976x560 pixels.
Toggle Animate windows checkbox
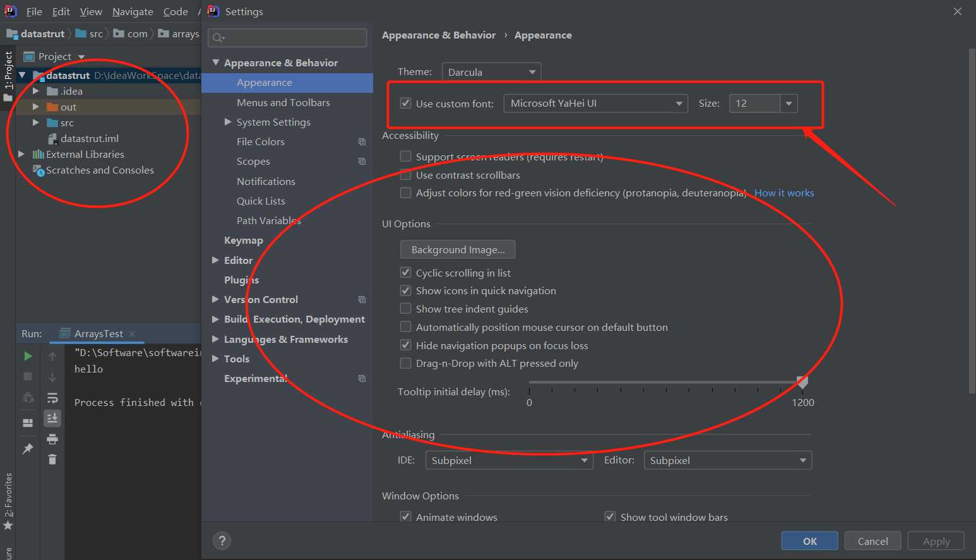(406, 517)
